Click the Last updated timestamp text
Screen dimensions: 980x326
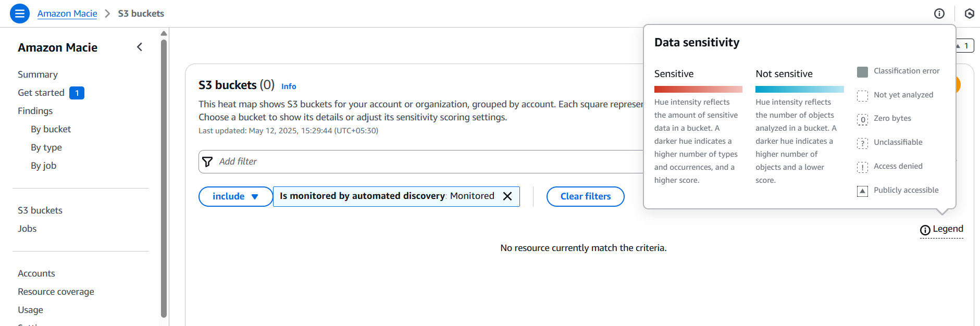pyautogui.click(x=288, y=131)
